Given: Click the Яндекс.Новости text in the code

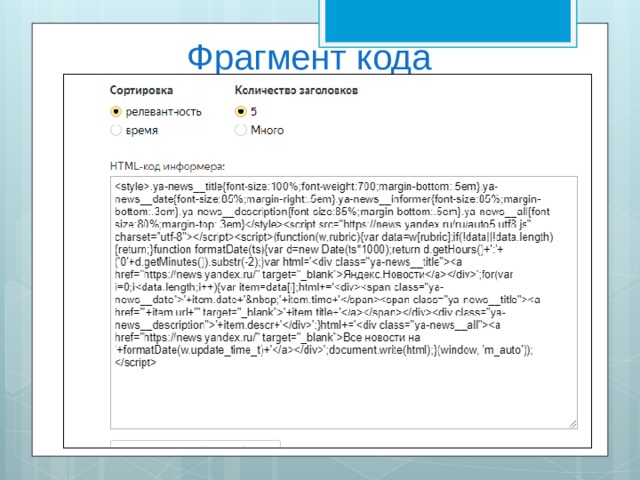Looking at the screenshot, I should tap(384, 274).
